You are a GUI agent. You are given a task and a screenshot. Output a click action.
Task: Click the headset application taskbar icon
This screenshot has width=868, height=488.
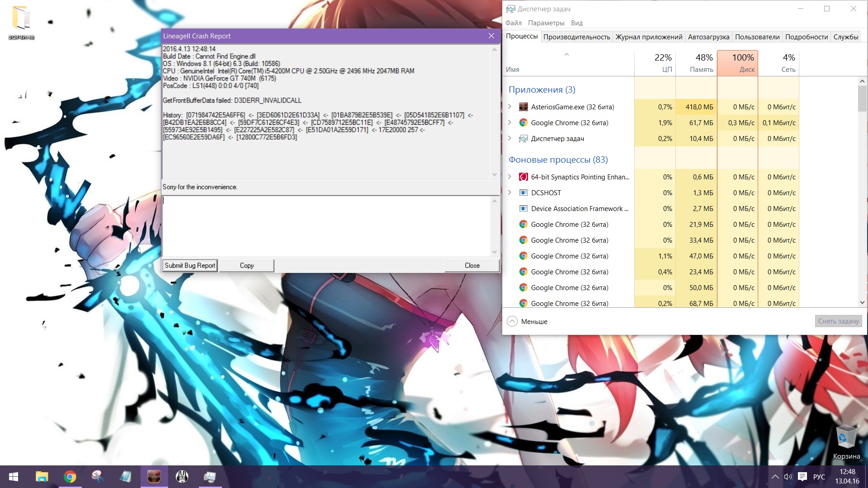182,477
